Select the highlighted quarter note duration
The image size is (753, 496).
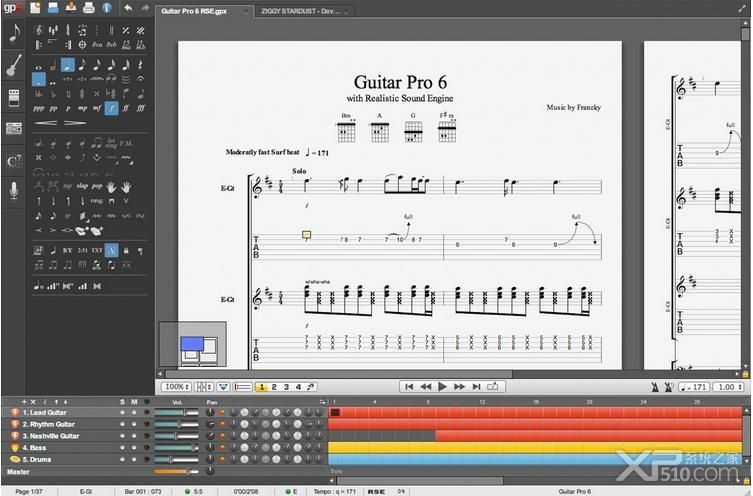(x=68, y=65)
